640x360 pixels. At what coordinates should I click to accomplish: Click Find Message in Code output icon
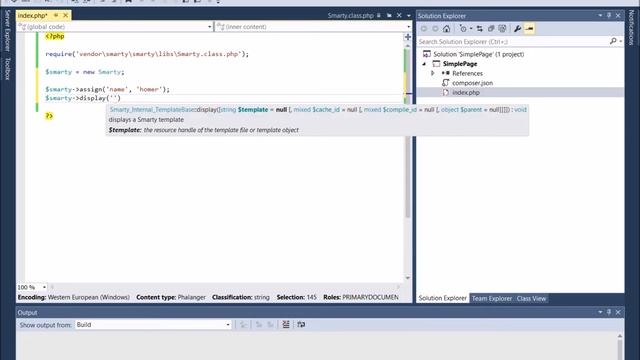(243, 324)
